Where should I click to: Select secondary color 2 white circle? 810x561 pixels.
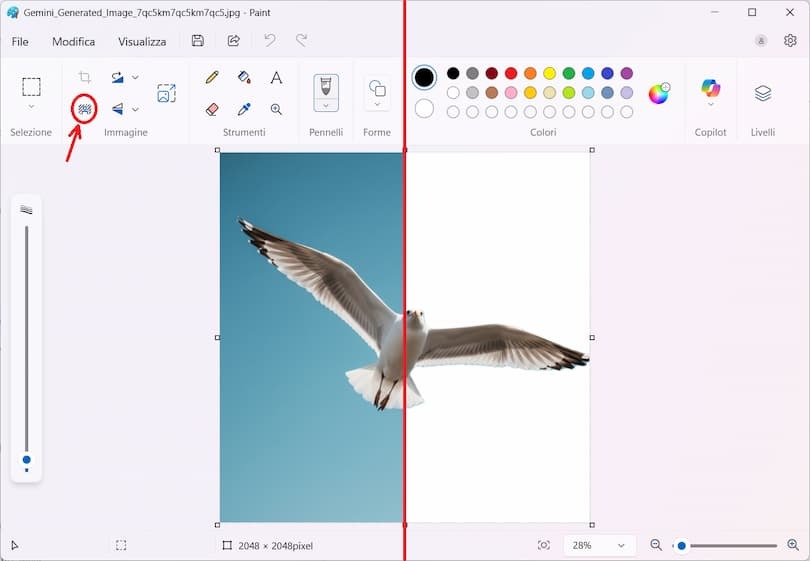coord(424,108)
